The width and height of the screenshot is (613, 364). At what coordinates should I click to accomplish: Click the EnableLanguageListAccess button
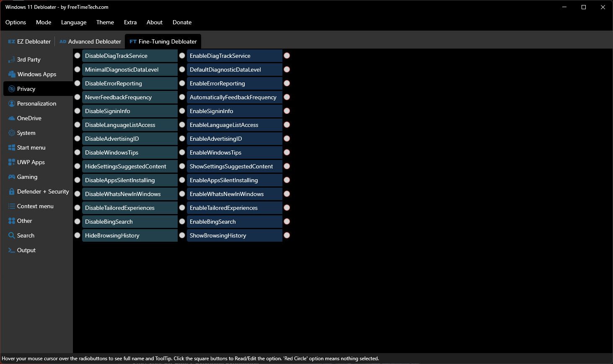235,125
